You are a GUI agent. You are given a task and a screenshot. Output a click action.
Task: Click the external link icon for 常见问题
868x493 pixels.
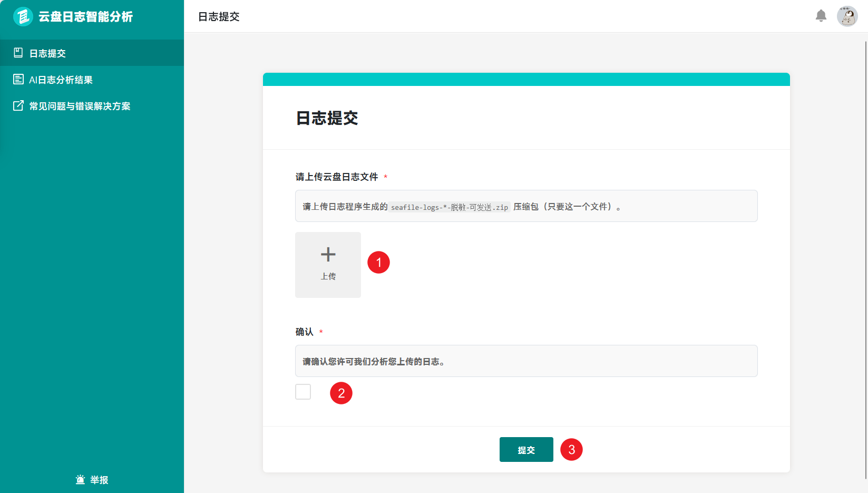[x=18, y=105]
